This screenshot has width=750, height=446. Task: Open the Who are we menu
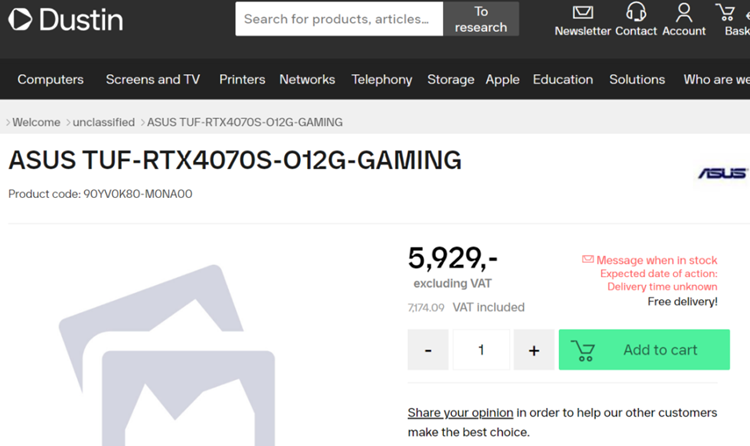click(x=717, y=79)
